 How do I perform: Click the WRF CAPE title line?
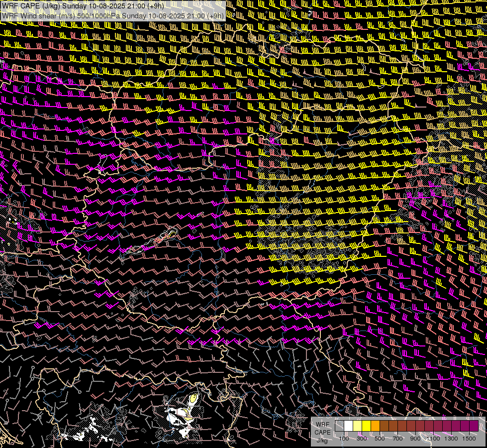pos(83,5)
